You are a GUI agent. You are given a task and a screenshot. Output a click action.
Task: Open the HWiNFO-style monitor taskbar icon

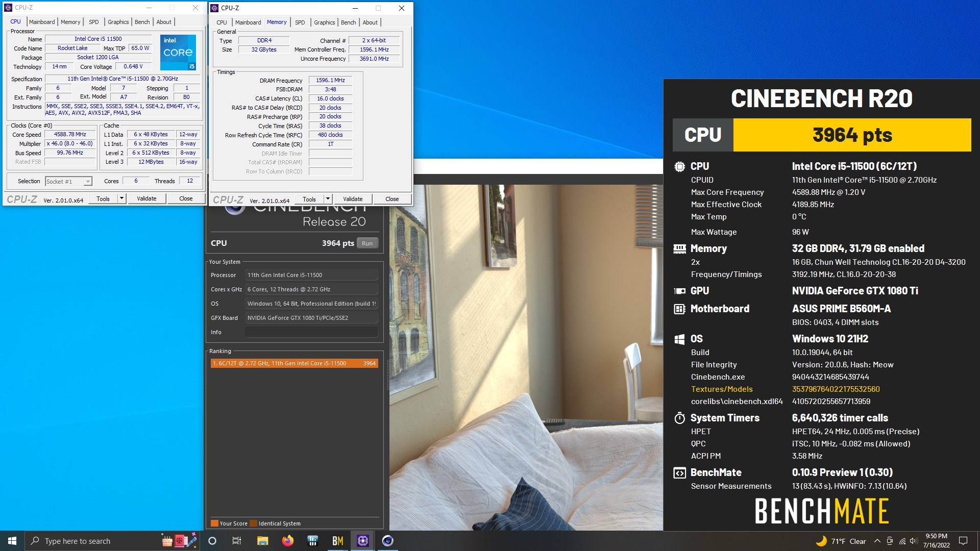pos(313,541)
